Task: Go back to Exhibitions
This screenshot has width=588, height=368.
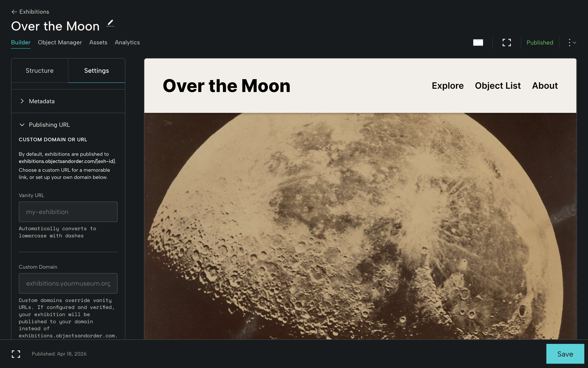Action: [30, 12]
